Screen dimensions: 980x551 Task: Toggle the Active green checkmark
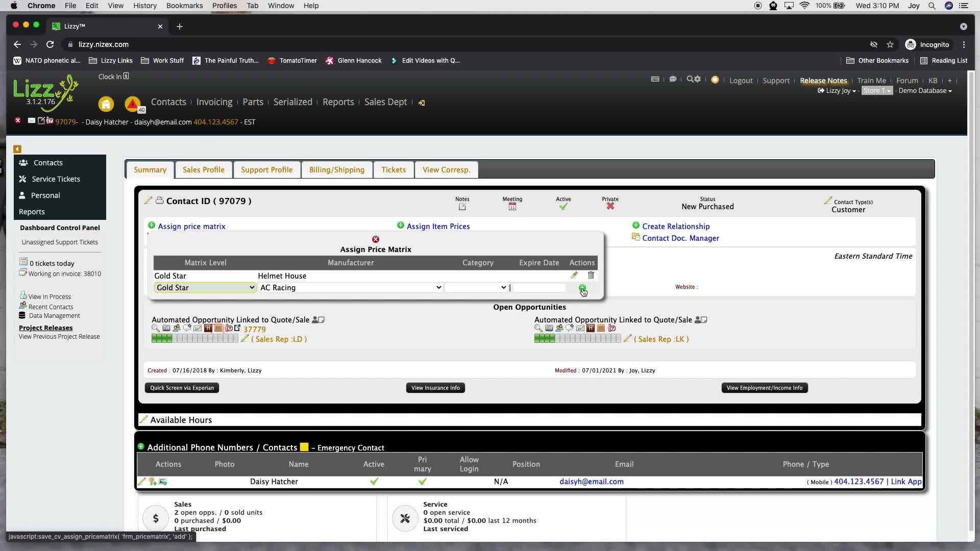[563, 207]
